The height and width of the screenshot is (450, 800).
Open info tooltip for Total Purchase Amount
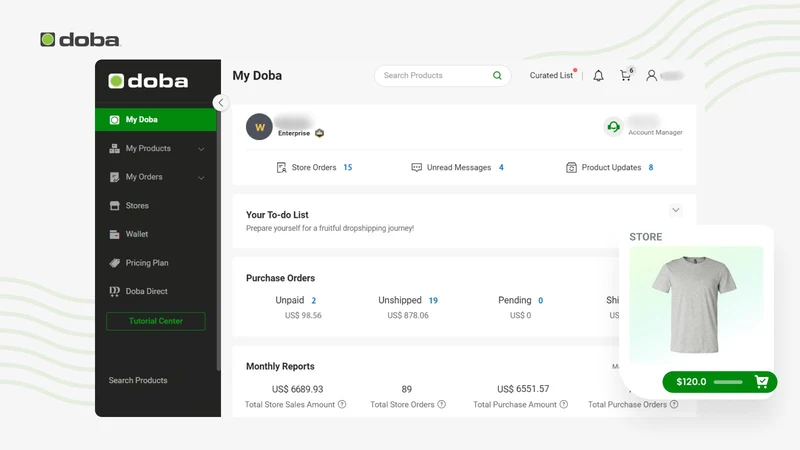point(563,404)
